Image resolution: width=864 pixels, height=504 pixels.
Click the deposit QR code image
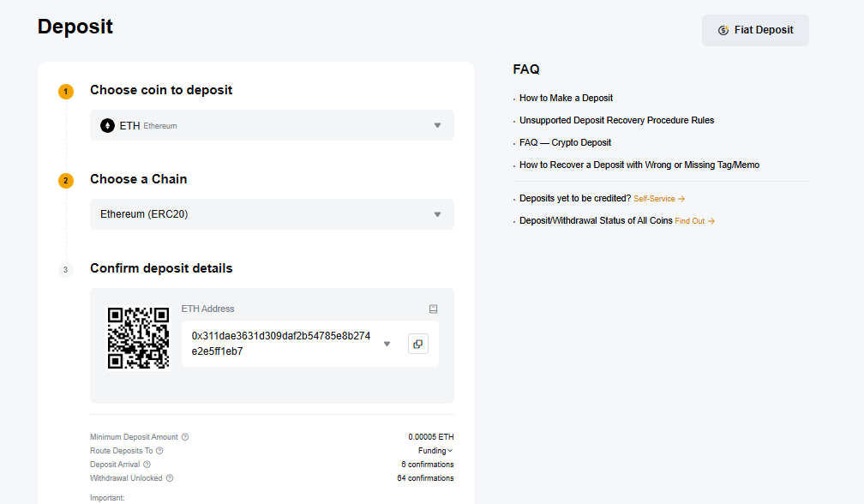click(x=138, y=338)
